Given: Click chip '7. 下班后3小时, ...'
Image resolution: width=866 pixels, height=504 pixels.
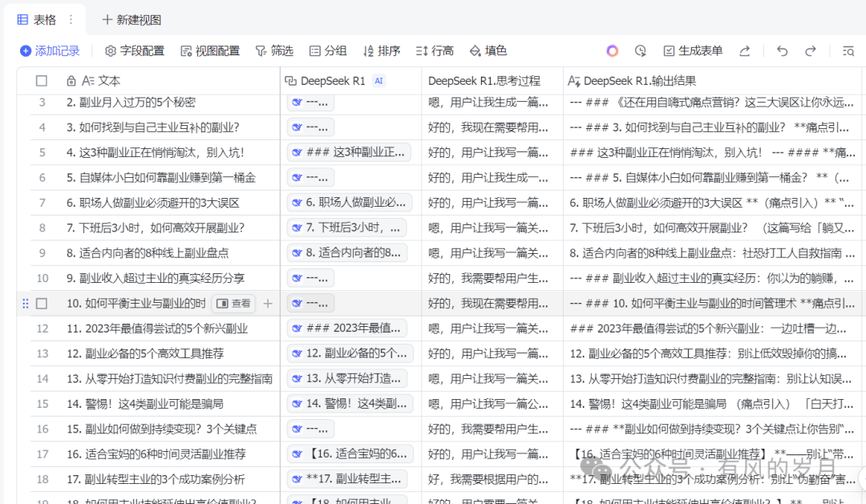Looking at the screenshot, I should (x=347, y=228).
